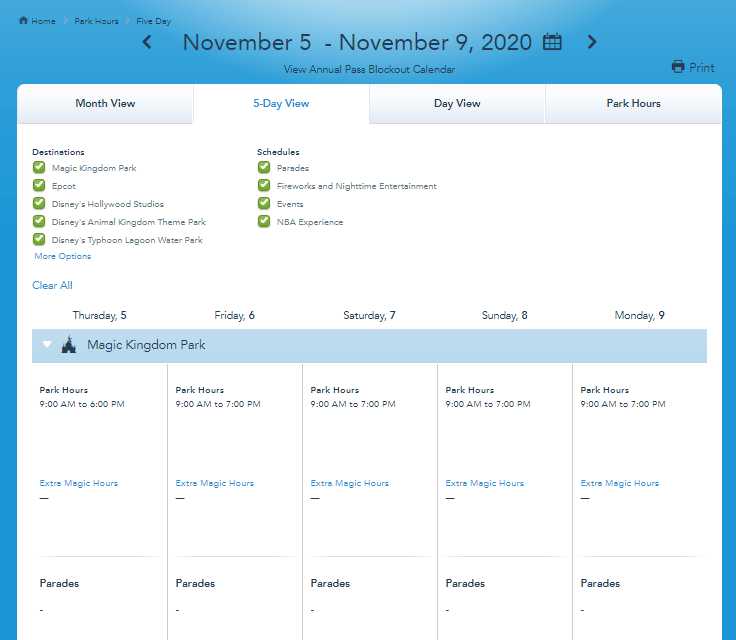Uncheck the Epcot destination checkbox

pyautogui.click(x=39, y=185)
